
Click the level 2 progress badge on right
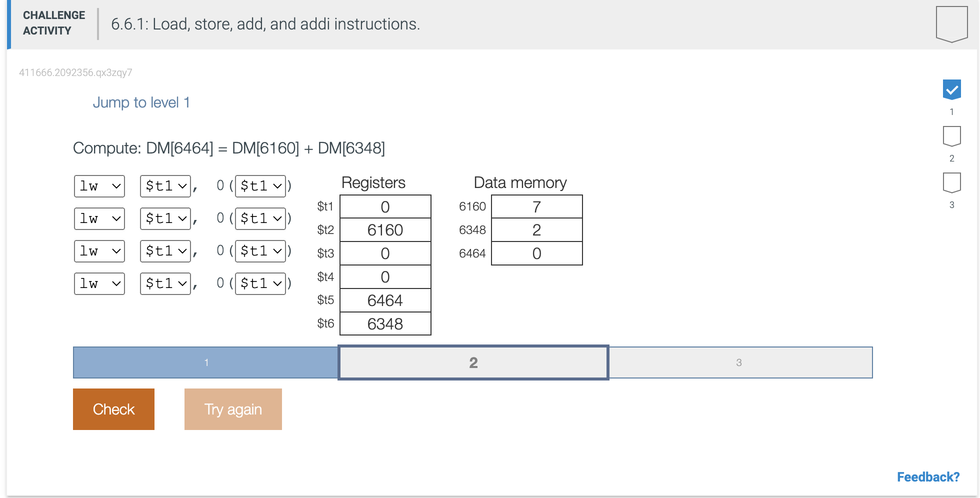coord(952,135)
